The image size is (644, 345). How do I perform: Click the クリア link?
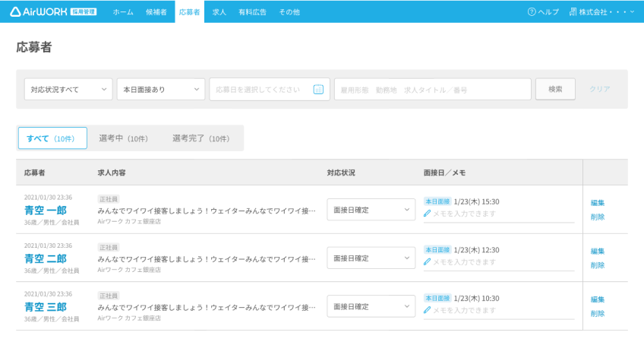(600, 89)
